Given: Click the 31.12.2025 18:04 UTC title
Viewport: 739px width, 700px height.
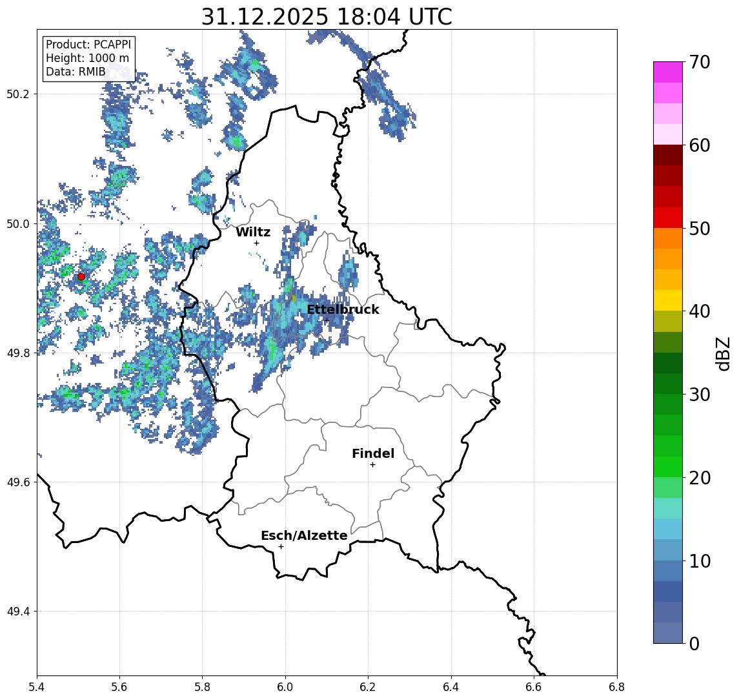Looking at the screenshot, I should 327,17.
